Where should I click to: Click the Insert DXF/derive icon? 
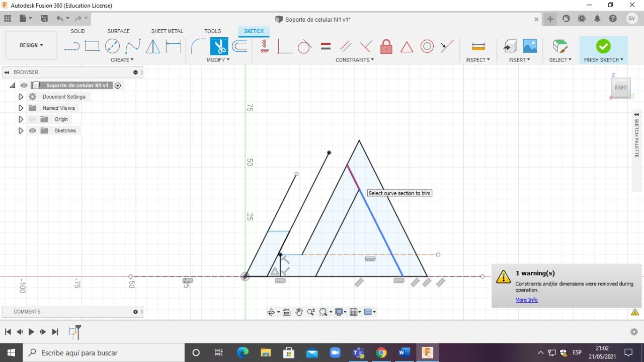tap(510, 46)
